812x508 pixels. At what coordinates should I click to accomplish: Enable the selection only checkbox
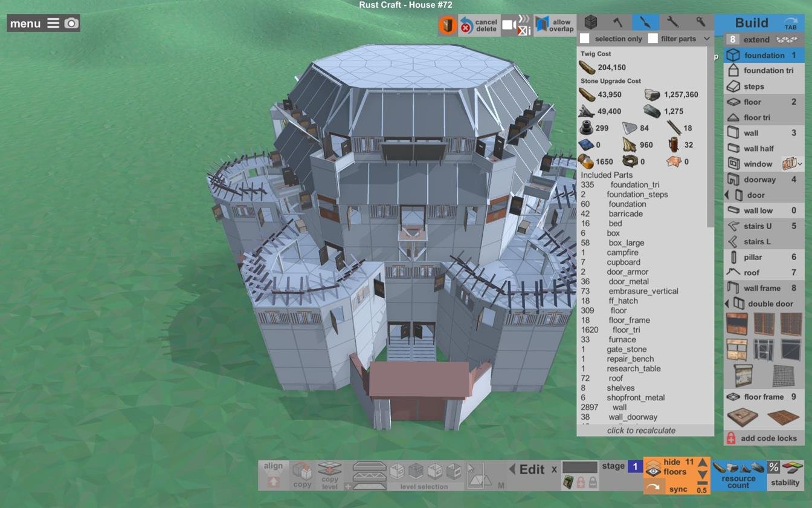click(584, 39)
